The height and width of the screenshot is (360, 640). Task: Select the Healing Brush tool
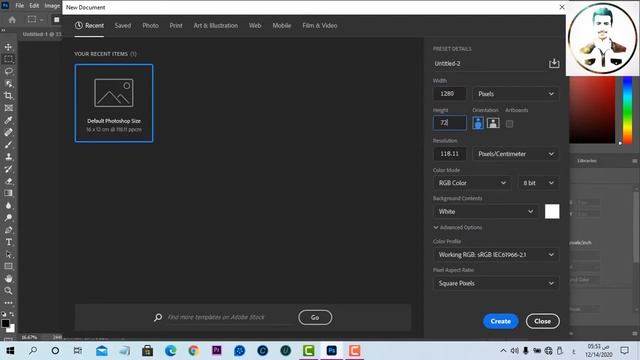coord(8,132)
